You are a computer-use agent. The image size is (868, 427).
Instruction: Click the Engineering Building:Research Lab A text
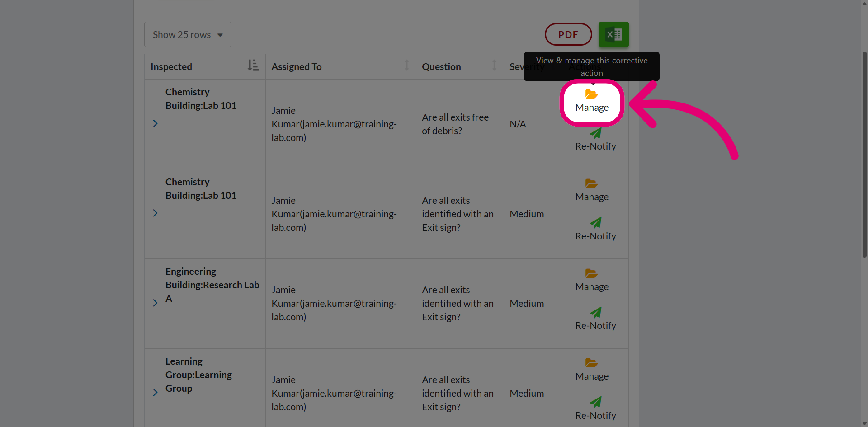click(212, 285)
